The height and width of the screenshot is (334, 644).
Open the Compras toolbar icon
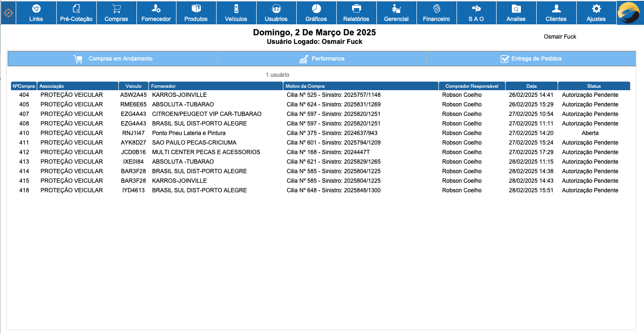(116, 12)
